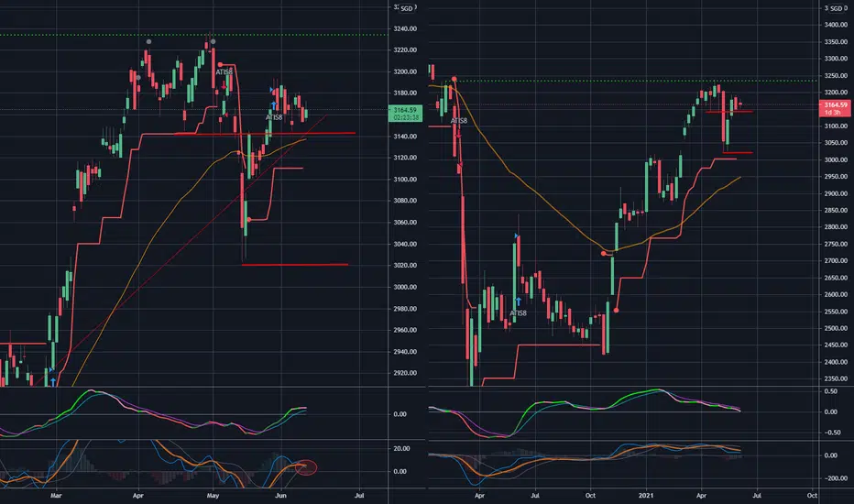Click the 3120.00 price axis label
This screenshot has width=854, height=504.
(x=405, y=158)
